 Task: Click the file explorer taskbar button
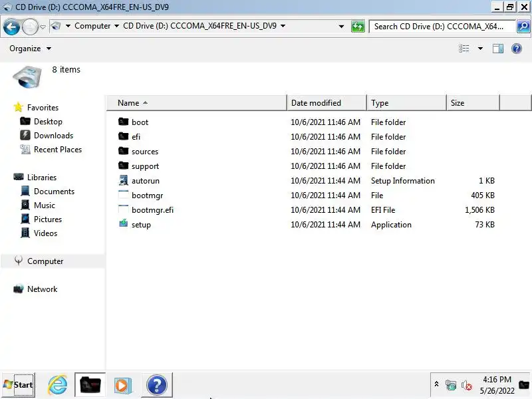(x=90, y=385)
